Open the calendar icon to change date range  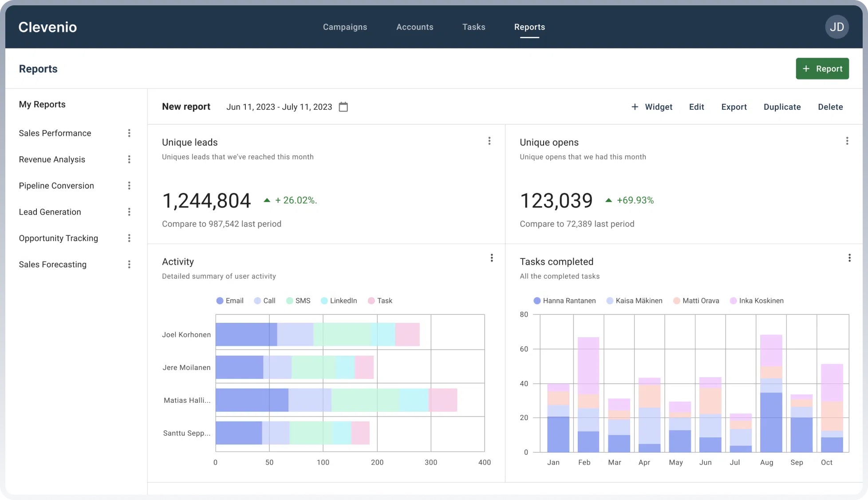click(343, 107)
